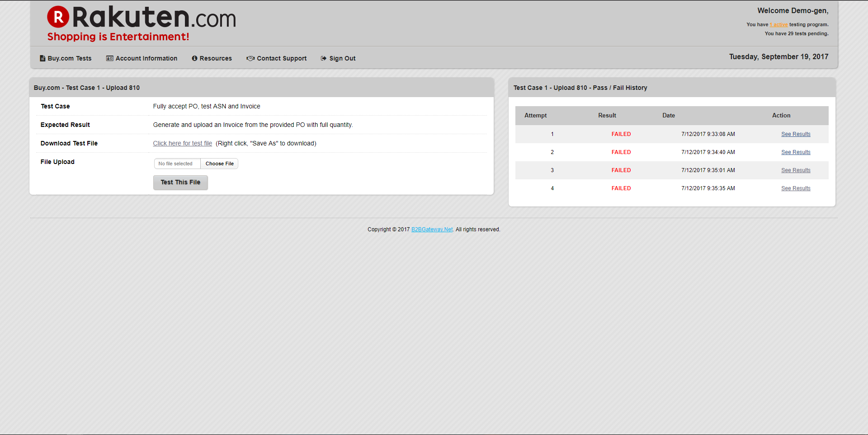Click the Expected Result label

click(x=65, y=125)
